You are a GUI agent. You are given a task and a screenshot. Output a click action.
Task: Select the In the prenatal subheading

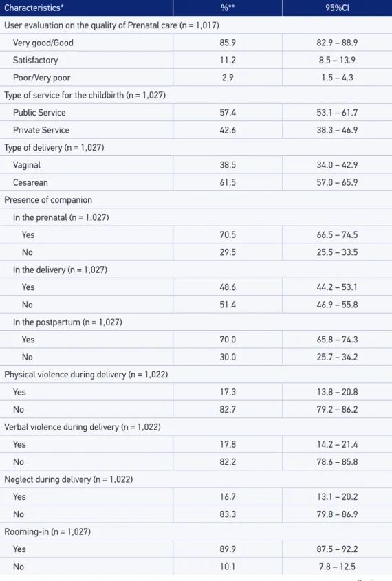[61, 217]
